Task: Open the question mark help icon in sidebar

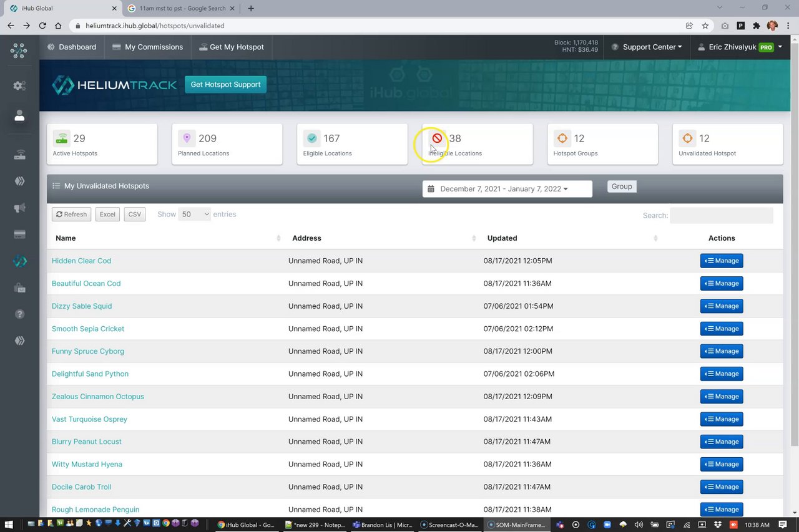Action: (19, 314)
